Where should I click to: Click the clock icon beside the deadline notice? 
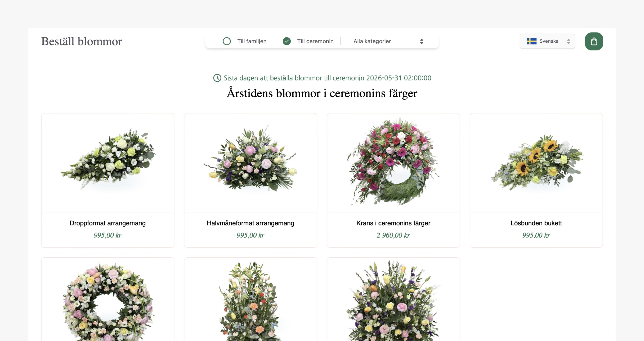point(217,78)
